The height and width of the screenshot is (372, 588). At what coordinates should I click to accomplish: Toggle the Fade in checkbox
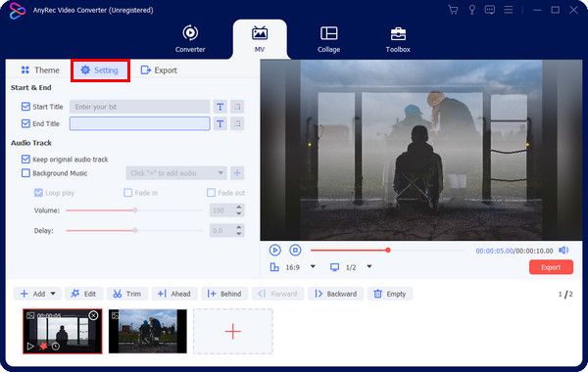click(x=127, y=193)
